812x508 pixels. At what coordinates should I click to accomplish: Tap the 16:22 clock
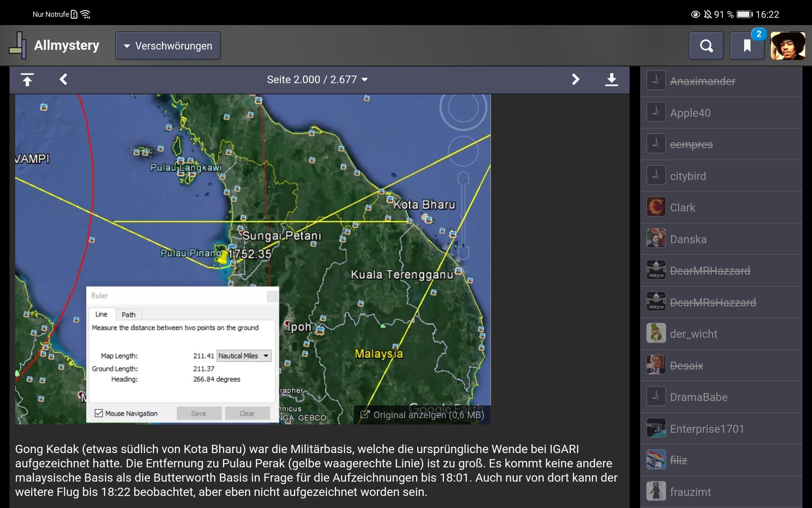[767, 15]
